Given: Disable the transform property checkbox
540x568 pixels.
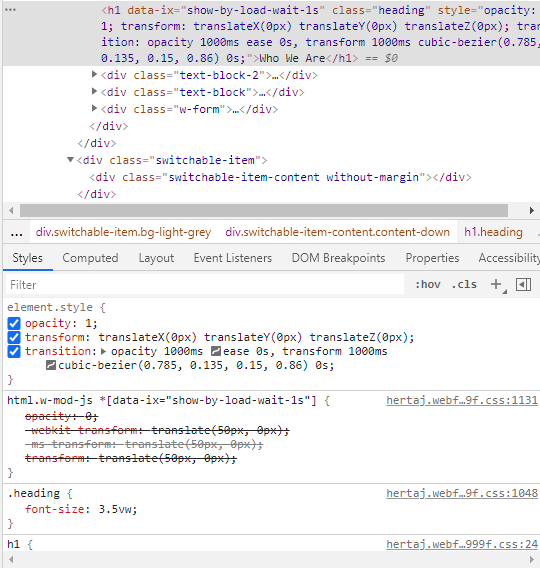Looking at the screenshot, I should point(14,337).
